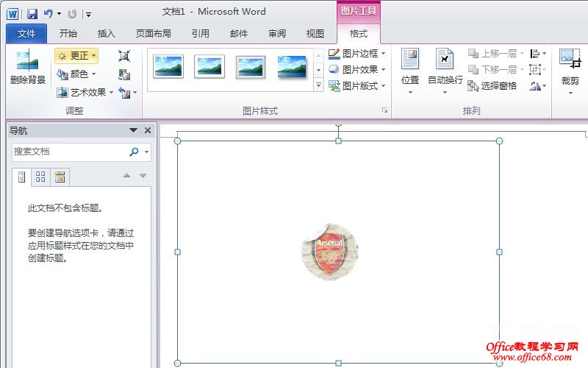The width and height of the screenshot is (588, 368).
Task: Open the undo history dropdown arrow
Action: 60,14
